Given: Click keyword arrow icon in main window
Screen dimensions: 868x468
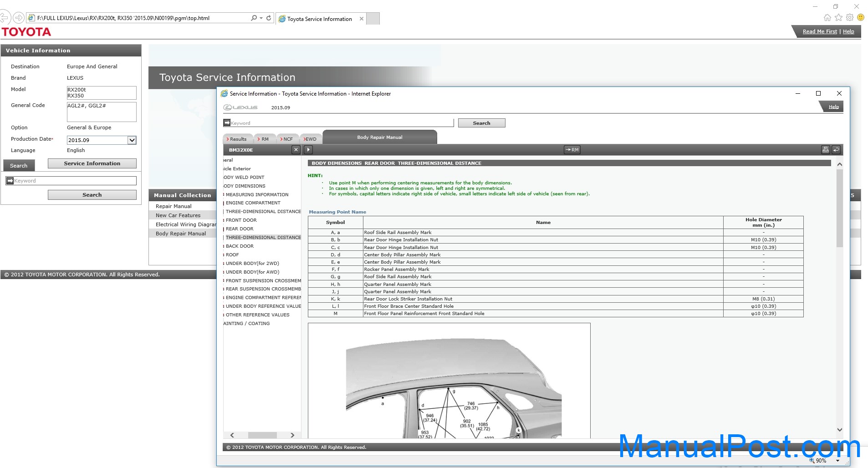Looking at the screenshot, I should point(10,181).
